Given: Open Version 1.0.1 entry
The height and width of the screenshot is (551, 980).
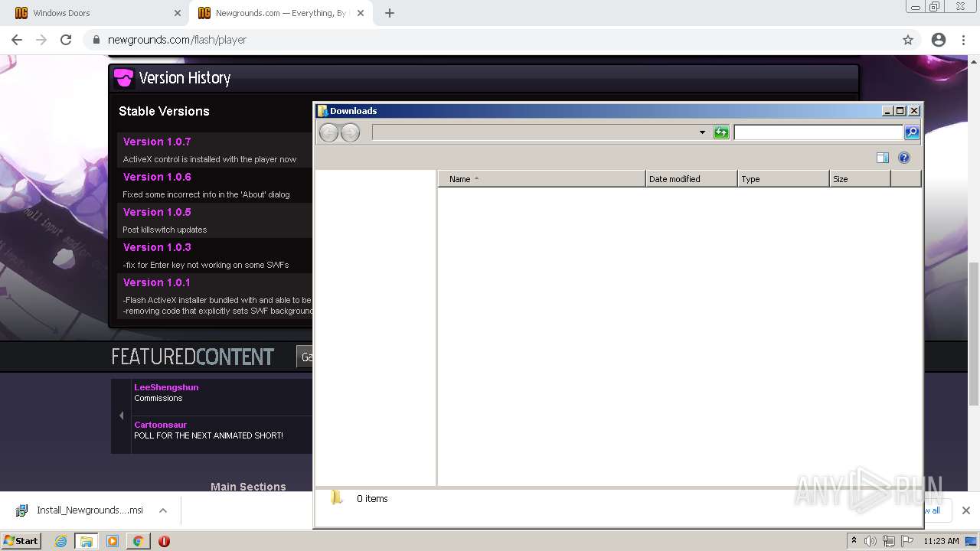Looking at the screenshot, I should (x=156, y=282).
